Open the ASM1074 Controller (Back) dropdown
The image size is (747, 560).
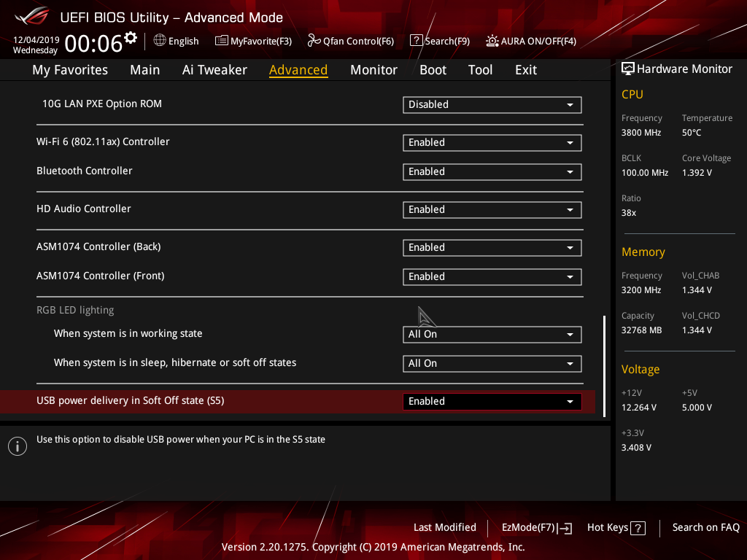(x=492, y=248)
